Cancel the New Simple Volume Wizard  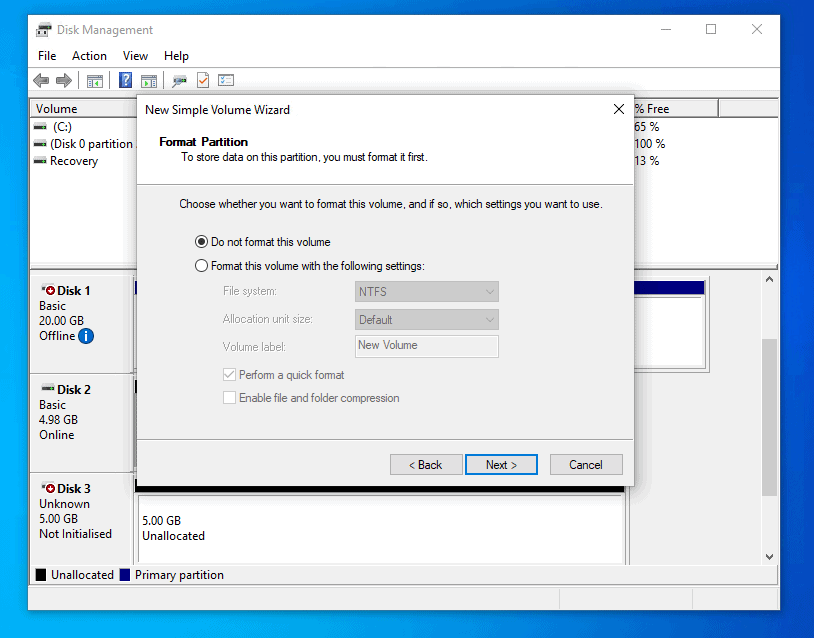[x=586, y=464]
